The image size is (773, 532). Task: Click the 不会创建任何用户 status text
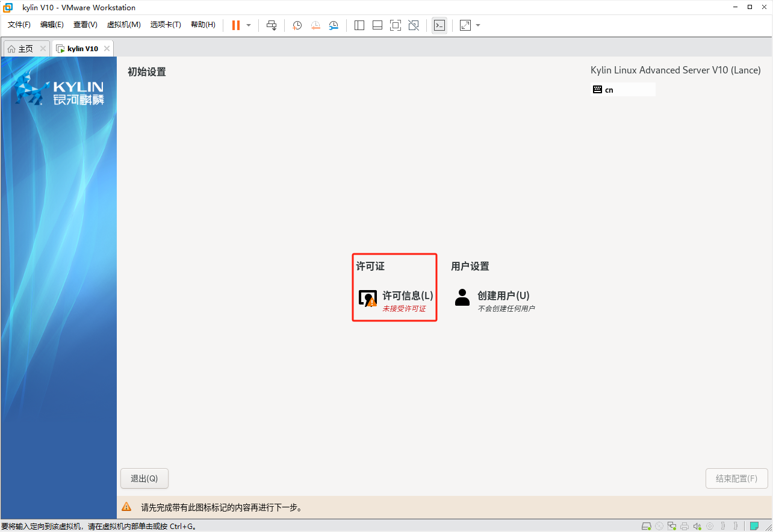coord(506,309)
